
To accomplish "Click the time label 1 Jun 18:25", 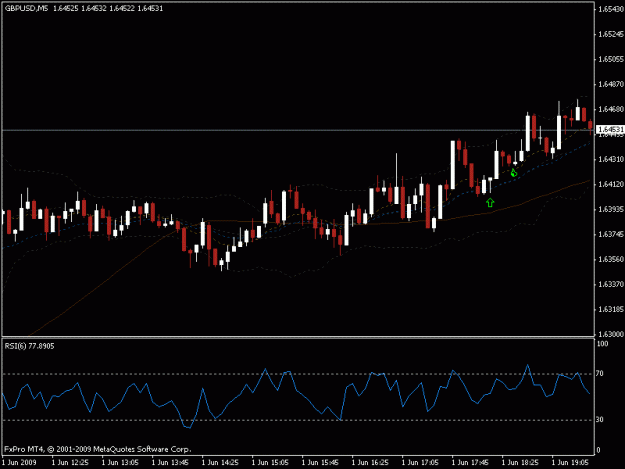I will pos(520,463).
